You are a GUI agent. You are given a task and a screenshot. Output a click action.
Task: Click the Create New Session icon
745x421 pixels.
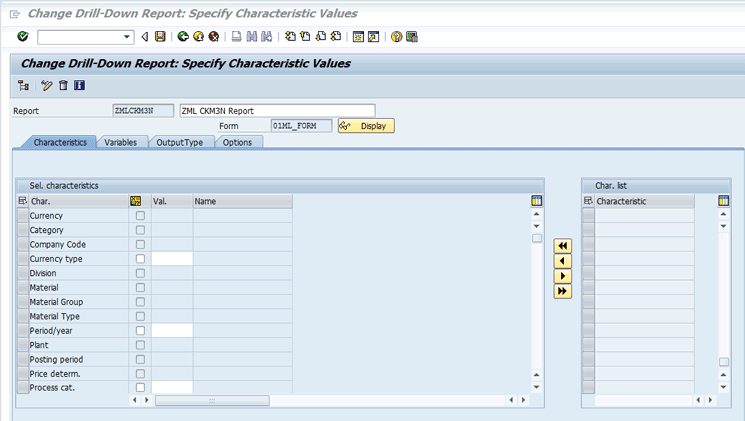click(x=358, y=37)
